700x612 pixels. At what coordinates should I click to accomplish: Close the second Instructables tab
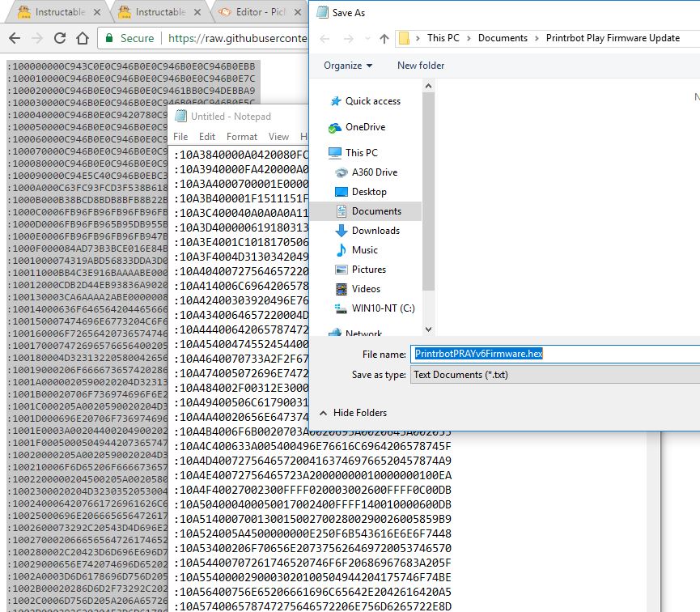[197, 12]
